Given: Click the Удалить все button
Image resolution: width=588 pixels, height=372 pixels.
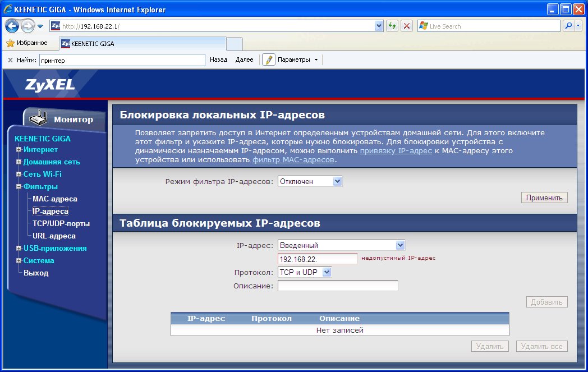Looking at the screenshot, I should [x=541, y=346].
